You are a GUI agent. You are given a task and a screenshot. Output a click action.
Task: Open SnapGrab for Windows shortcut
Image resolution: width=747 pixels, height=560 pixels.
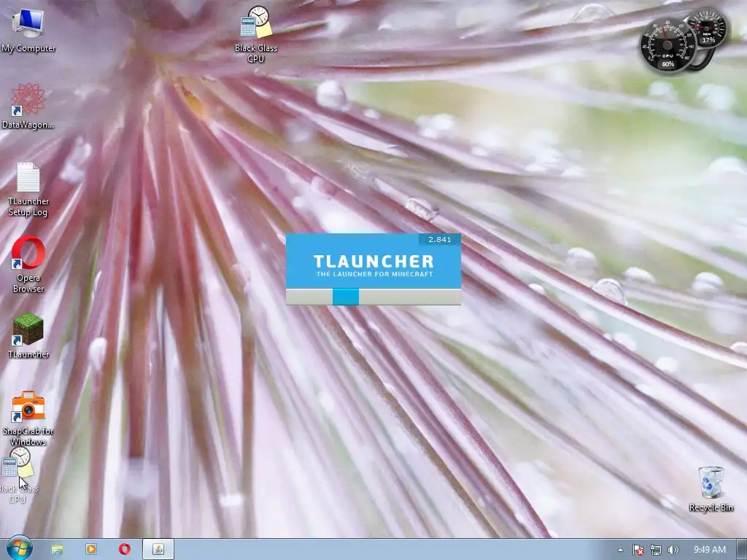point(28,418)
